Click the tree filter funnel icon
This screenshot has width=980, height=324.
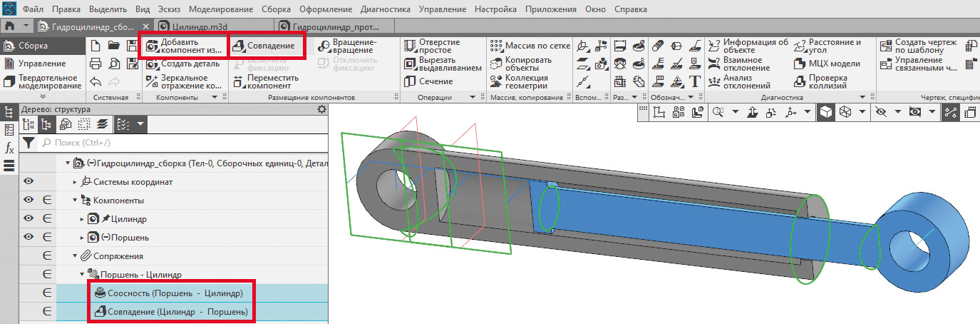tap(28, 143)
